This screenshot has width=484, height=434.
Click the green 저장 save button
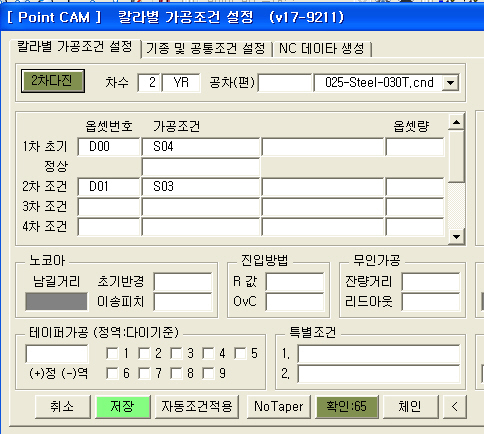[x=123, y=407]
